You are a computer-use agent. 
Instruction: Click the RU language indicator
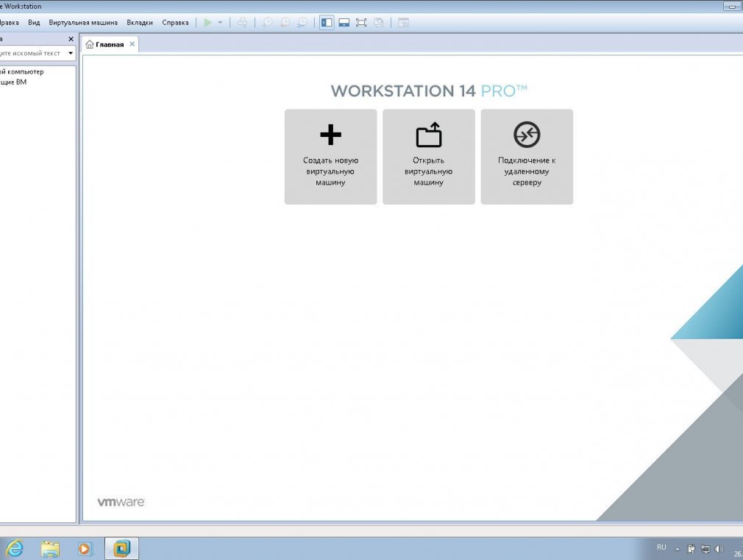pyautogui.click(x=661, y=547)
